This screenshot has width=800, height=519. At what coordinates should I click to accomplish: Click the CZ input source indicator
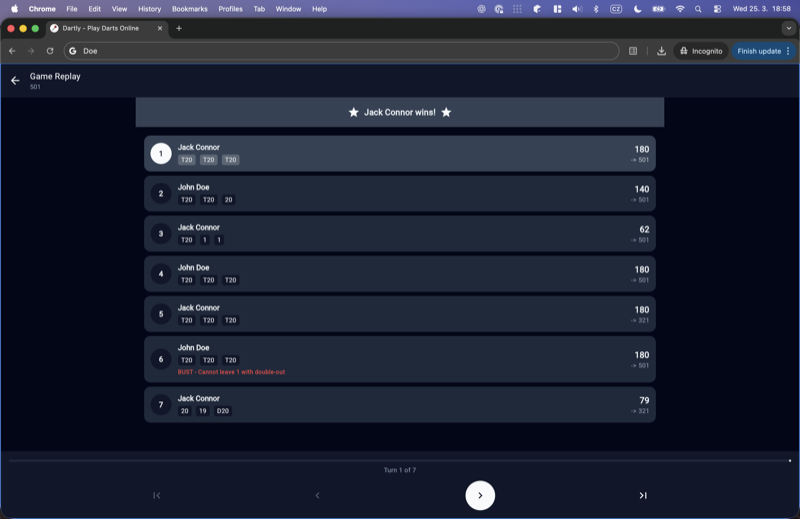[616, 9]
